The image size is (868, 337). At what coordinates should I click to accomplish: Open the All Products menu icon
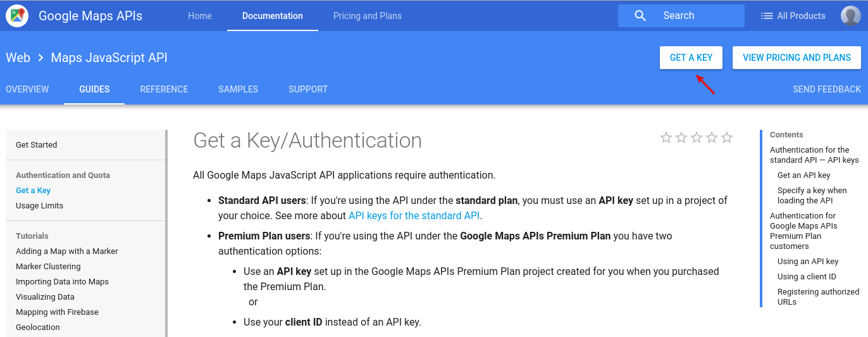pyautogui.click(x=767, y=16)
